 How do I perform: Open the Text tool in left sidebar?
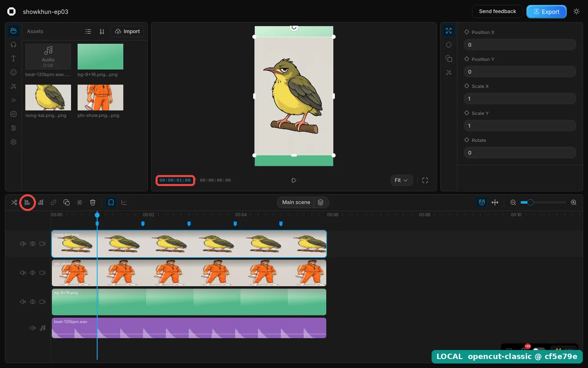pos(13,58)
